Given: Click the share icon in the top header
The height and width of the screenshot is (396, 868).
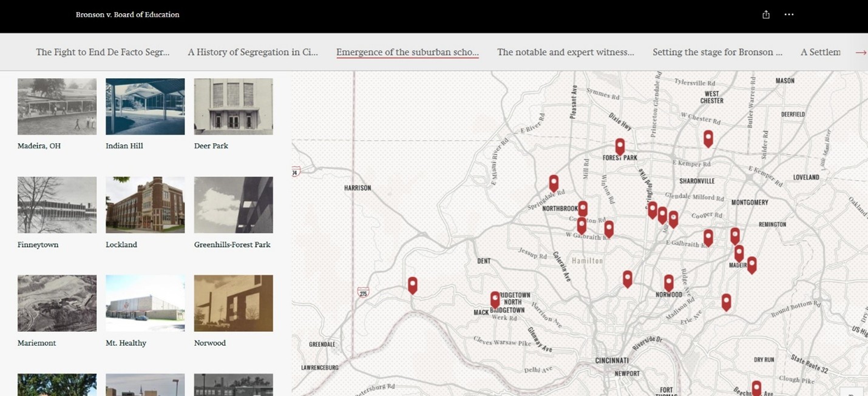Looking at the screenshot, I should [x=765, y=14].
